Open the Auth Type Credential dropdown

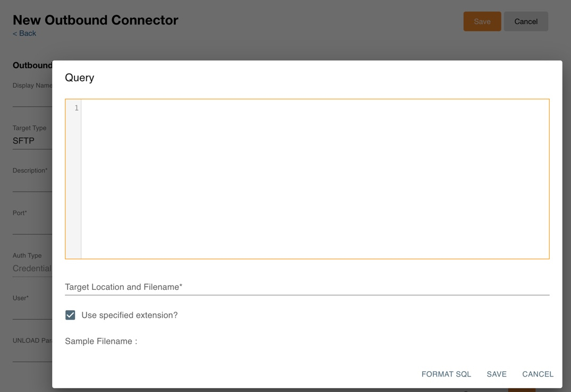[x=32, y=269]
